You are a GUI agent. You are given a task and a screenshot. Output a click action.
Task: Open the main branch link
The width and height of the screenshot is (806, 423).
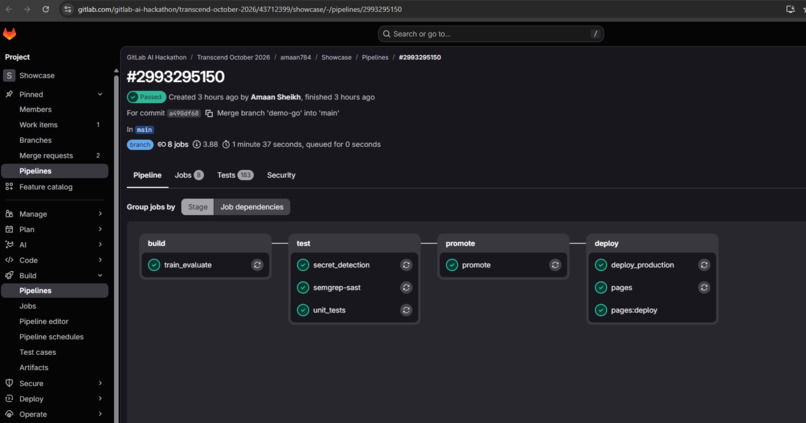144,130
